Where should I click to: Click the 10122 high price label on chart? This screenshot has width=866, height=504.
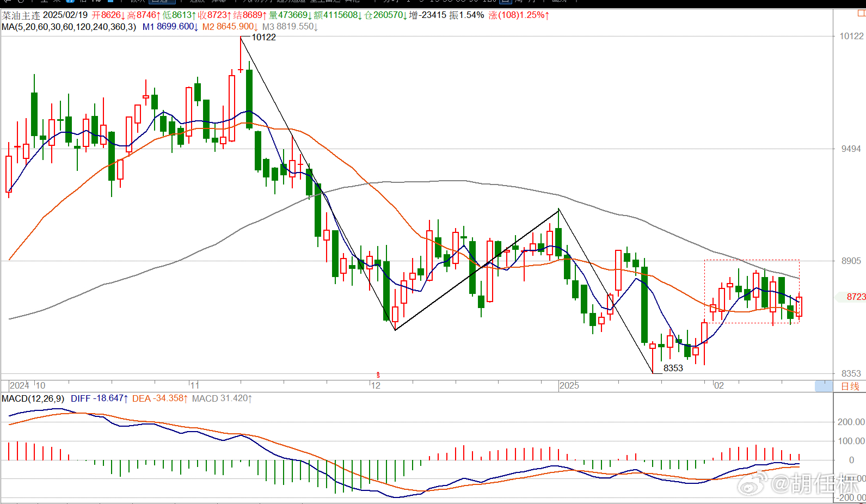[x=263, y=38]
